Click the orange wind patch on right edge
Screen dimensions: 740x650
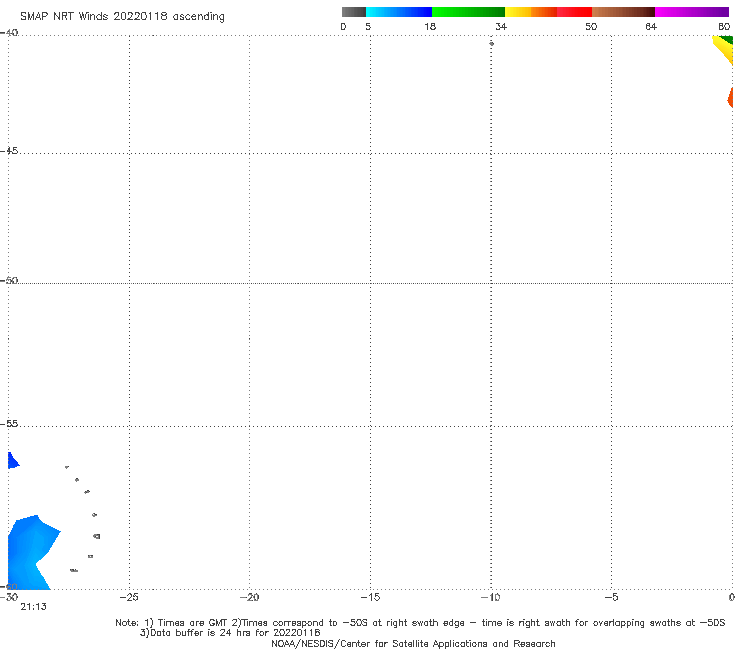[731, 98]
